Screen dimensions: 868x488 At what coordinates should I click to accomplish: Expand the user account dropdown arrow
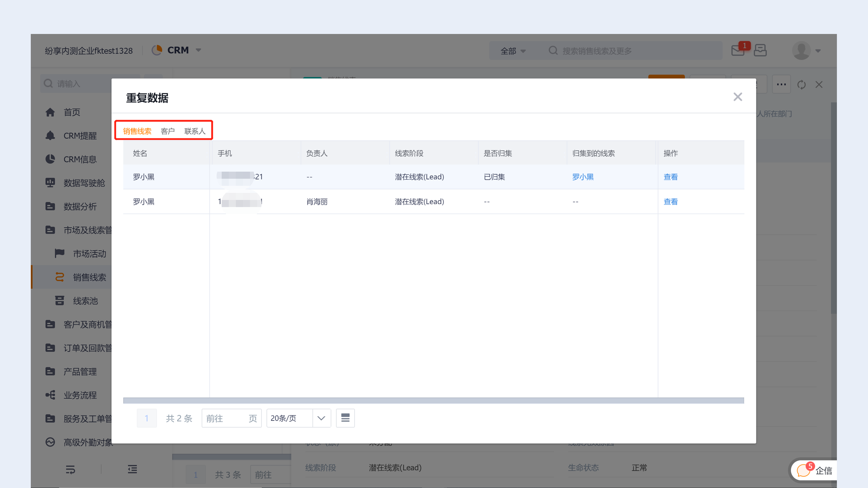click(x=818, y=51)
